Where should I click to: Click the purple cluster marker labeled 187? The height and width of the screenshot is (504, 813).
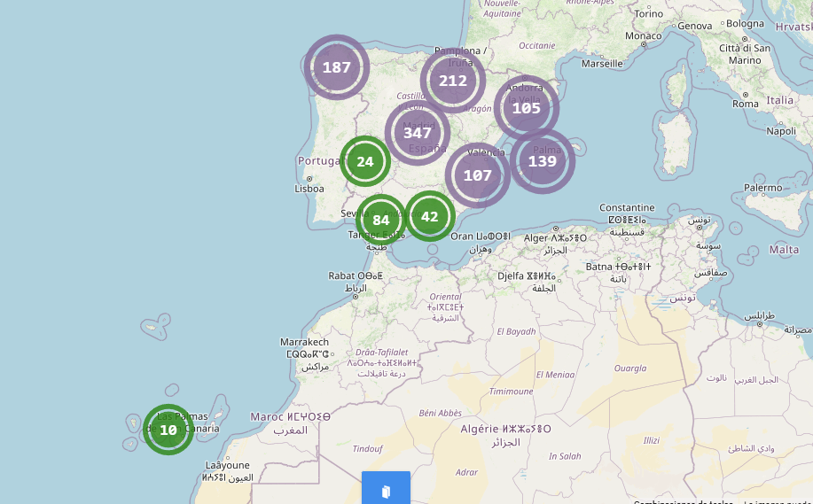[337, 67]
